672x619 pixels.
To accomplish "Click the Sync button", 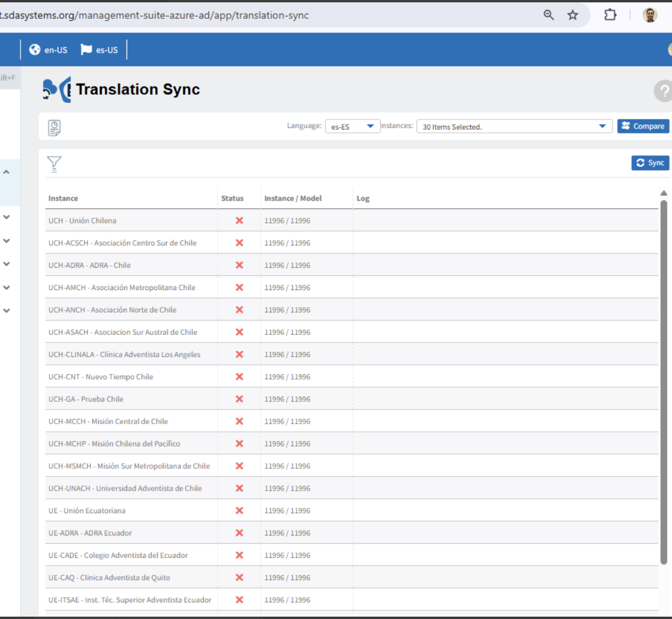I will point(650,163).
